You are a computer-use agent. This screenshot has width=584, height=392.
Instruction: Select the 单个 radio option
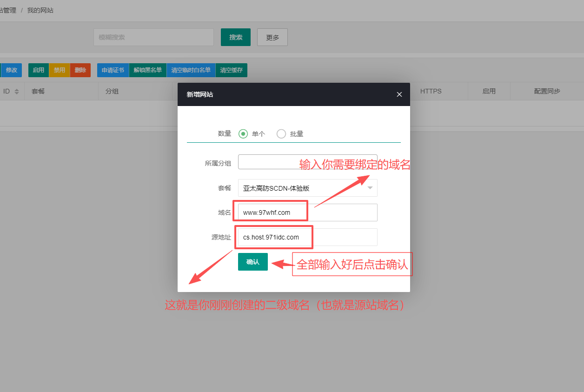point(243,134)
